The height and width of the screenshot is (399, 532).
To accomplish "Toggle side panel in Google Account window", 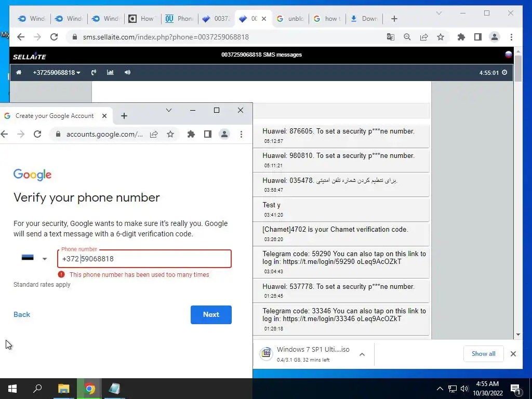I will 208,134.
